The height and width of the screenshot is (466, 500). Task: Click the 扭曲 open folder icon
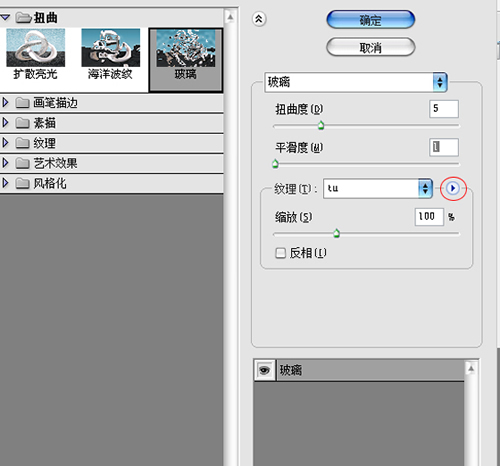(24, 17)
